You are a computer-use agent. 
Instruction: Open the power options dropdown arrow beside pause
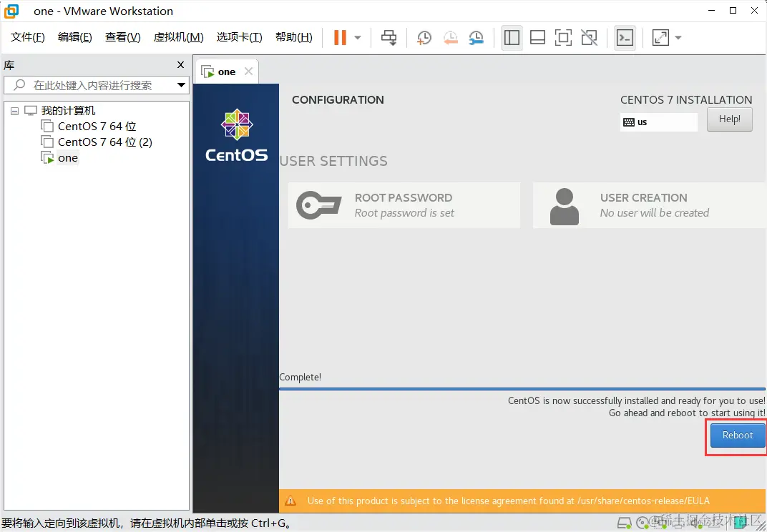(358, 38)
